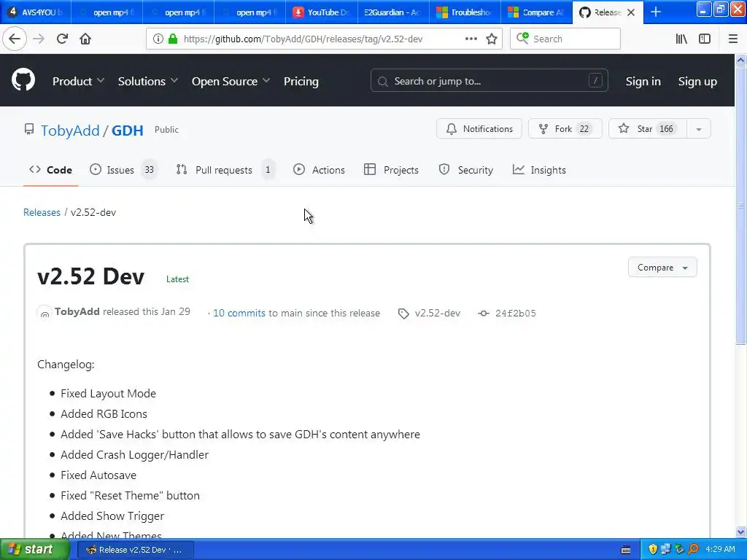The width and height of the screenshot is (747, 560).
Task: Click the v2.52-dev tag link
Action: click(x=438, y=314)
